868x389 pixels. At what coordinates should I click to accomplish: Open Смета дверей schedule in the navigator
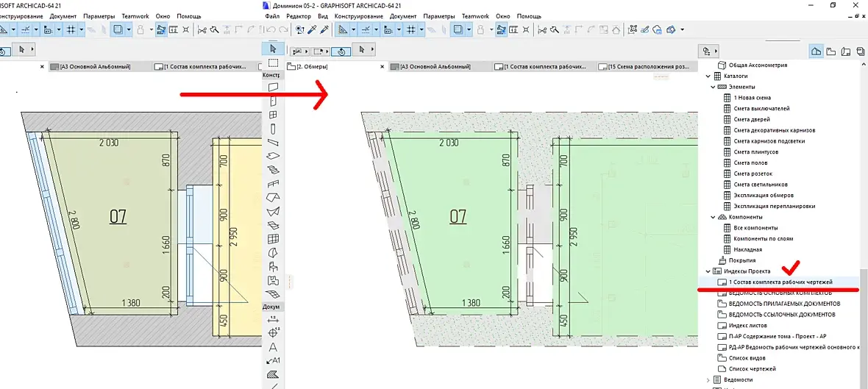pos(746,119)
